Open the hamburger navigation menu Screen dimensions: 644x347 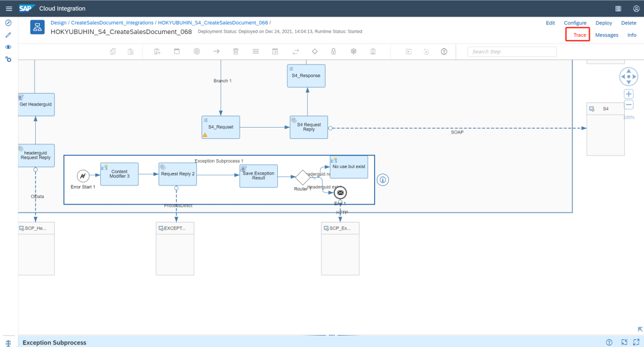(x=8, y=8)
